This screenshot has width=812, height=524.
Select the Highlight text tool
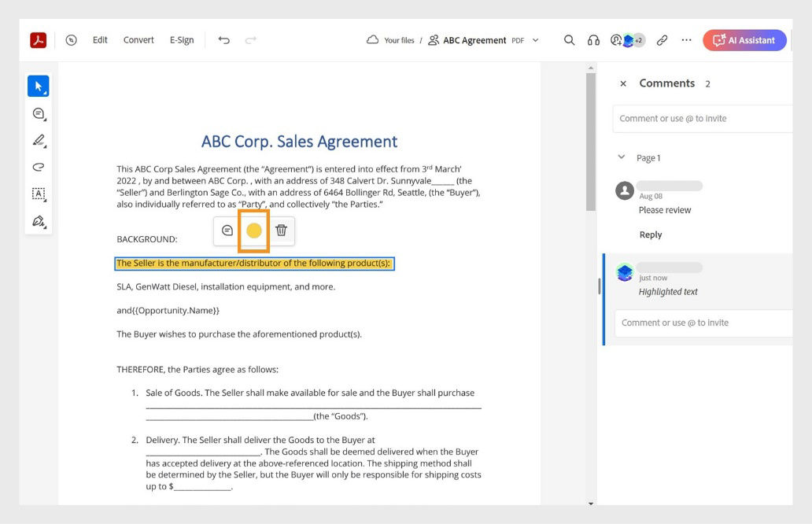tap(38, 140)
